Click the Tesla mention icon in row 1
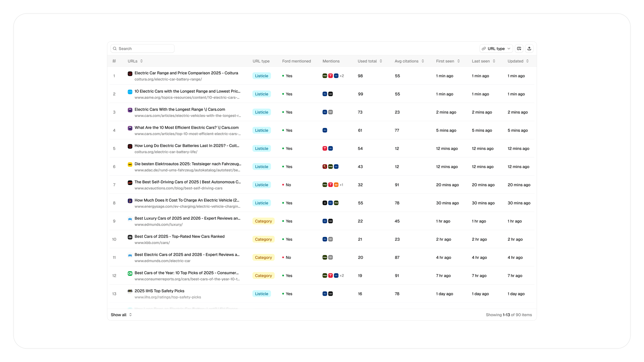Screen dimensions: 644x362 pos(330,76)
